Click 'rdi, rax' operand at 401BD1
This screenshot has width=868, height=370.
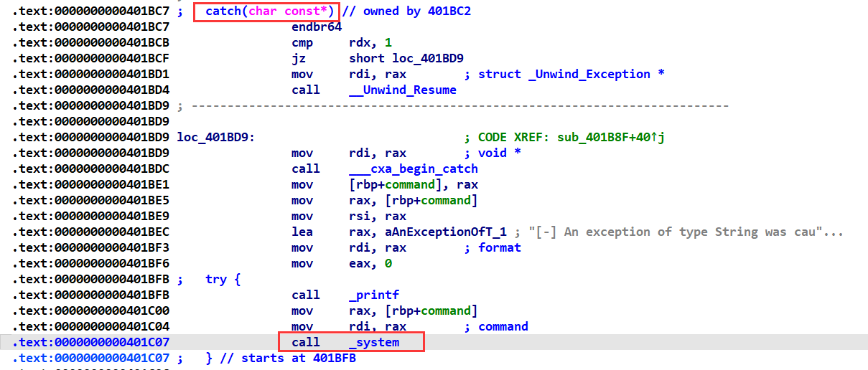pyautogui.click(x=378, y=75)
